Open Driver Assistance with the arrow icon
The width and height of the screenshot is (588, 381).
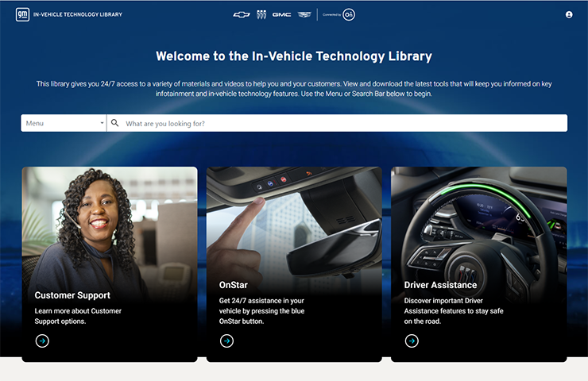[x=412, y=341]
